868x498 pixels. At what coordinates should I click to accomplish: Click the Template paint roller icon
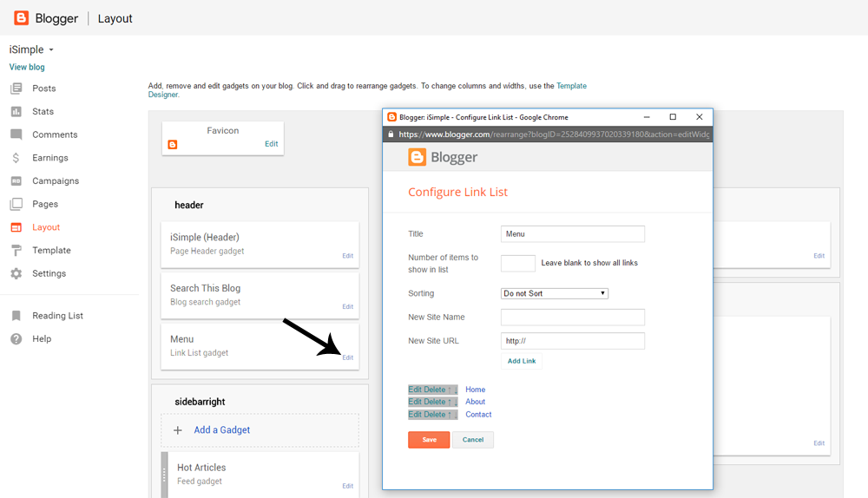coord(16,251)
